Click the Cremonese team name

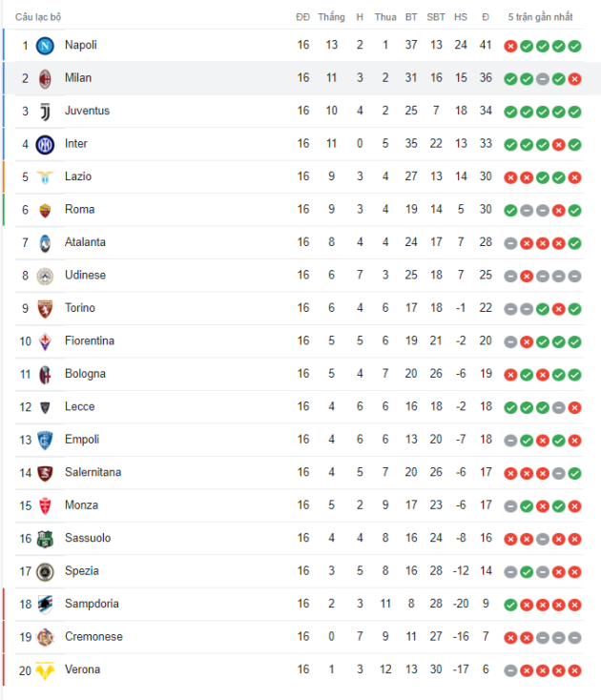point(93,637)
